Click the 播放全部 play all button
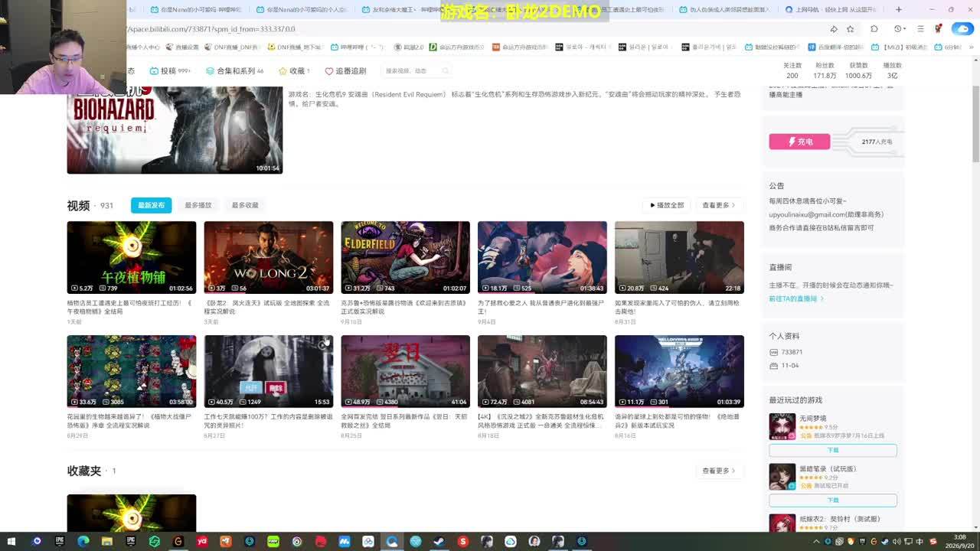This screenshot has height=551, width=980. pos(667,205)
